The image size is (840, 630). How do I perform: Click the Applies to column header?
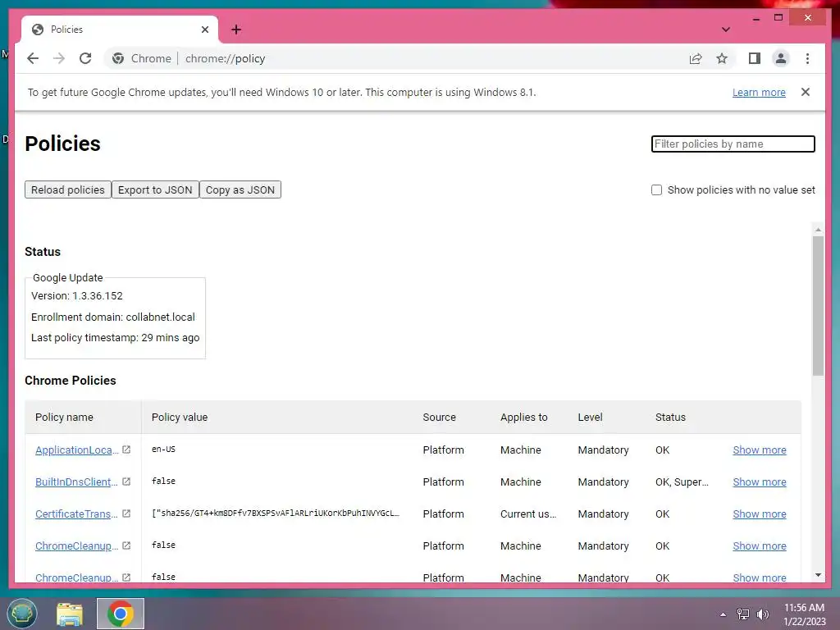point(524,418)
